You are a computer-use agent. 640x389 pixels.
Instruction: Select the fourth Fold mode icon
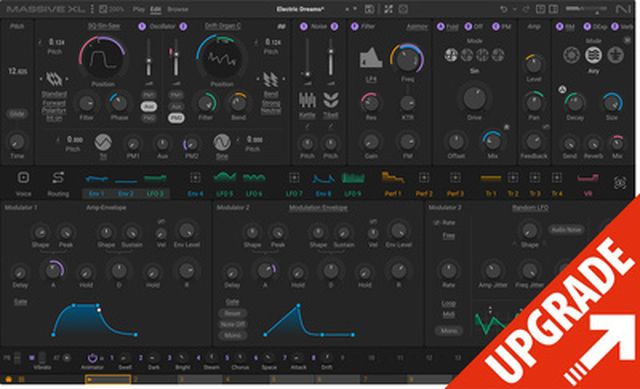(498, 55)
